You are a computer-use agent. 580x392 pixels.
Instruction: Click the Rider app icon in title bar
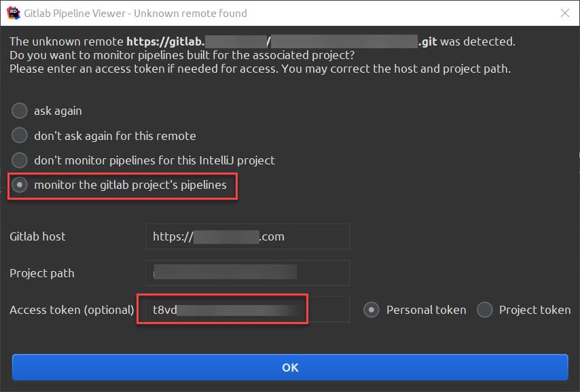click(x=14, y=13)
